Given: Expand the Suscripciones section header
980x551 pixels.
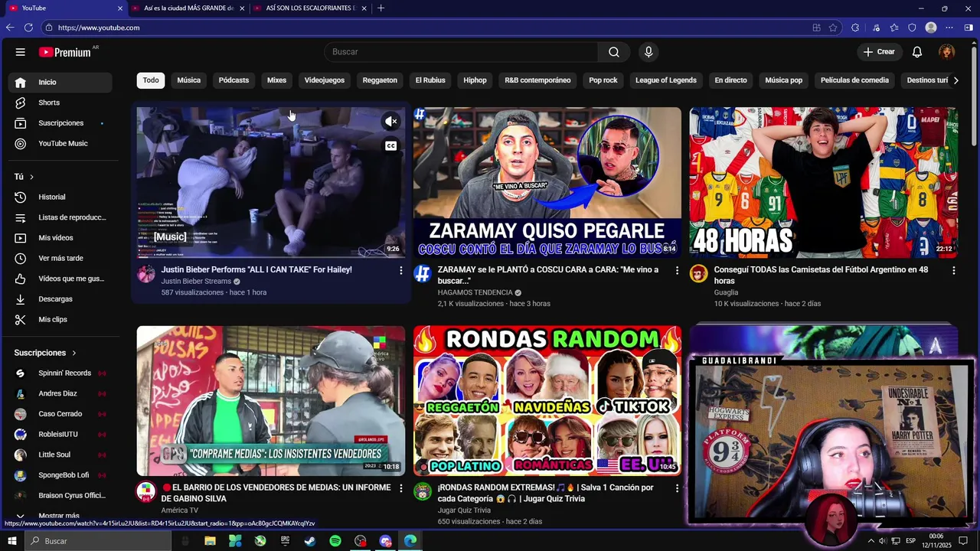Looking at the screenshot, I should point(46,353).
